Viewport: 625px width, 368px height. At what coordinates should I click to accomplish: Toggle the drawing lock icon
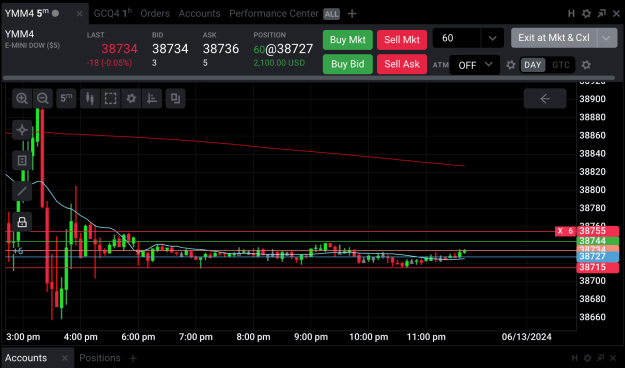click(22, 222)
